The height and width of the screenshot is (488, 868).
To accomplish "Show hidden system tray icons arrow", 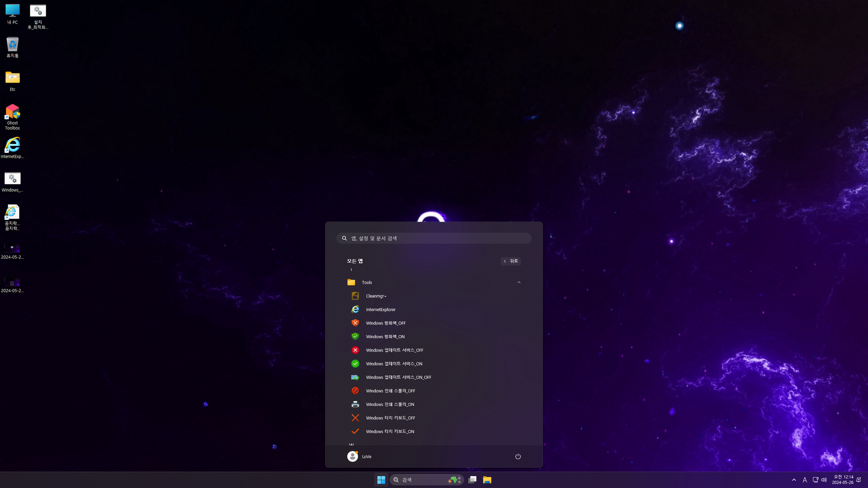I will pyautogui.click(x=794, y=480).
